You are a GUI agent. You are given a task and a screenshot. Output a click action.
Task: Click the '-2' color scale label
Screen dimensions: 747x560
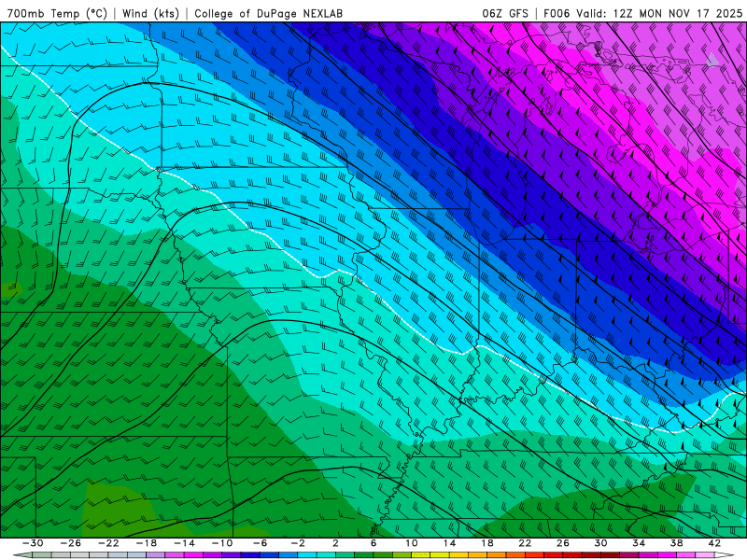coord(298,543)
